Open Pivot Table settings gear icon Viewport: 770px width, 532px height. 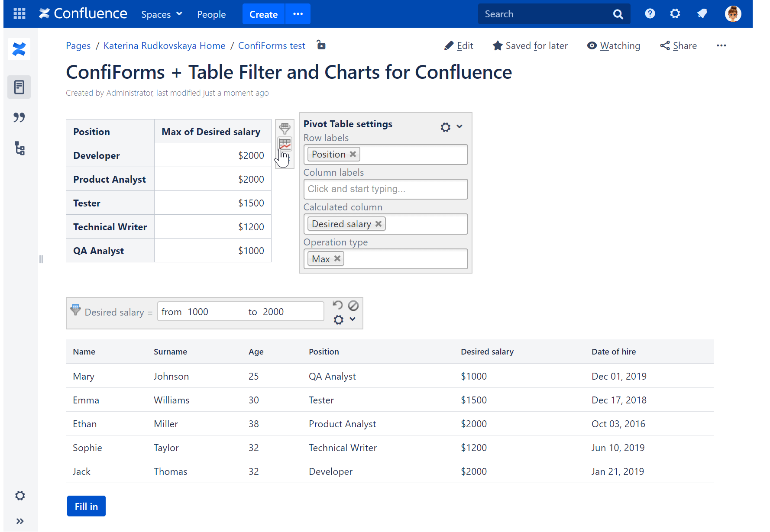(x=445, y=127)
